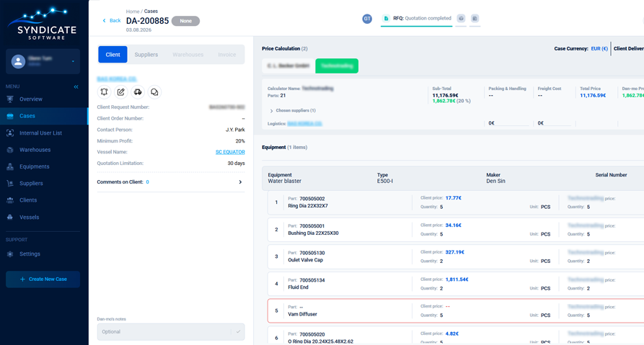Click client price 1,811.54€ for Fluid End
644x345 pixels.
pos(456,279)
